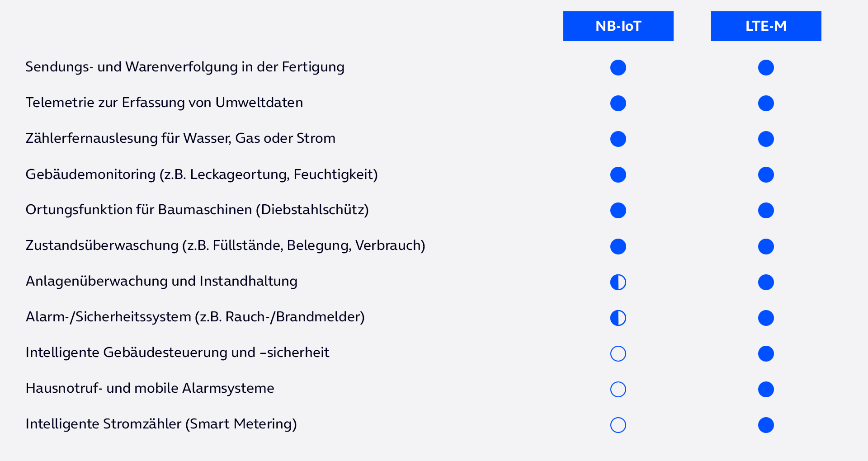Click NB-IoT dot for Ortungsfunktion für Baumaschinen

tap(618, 210)
